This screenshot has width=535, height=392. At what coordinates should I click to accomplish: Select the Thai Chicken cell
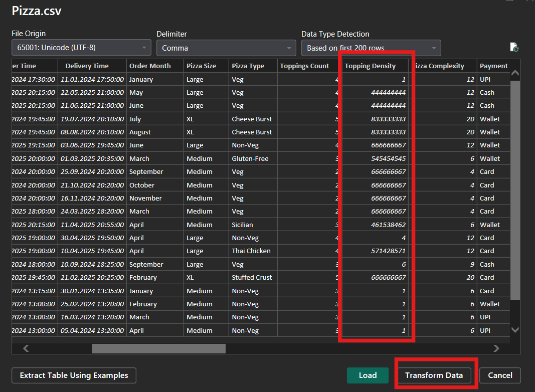251,251
